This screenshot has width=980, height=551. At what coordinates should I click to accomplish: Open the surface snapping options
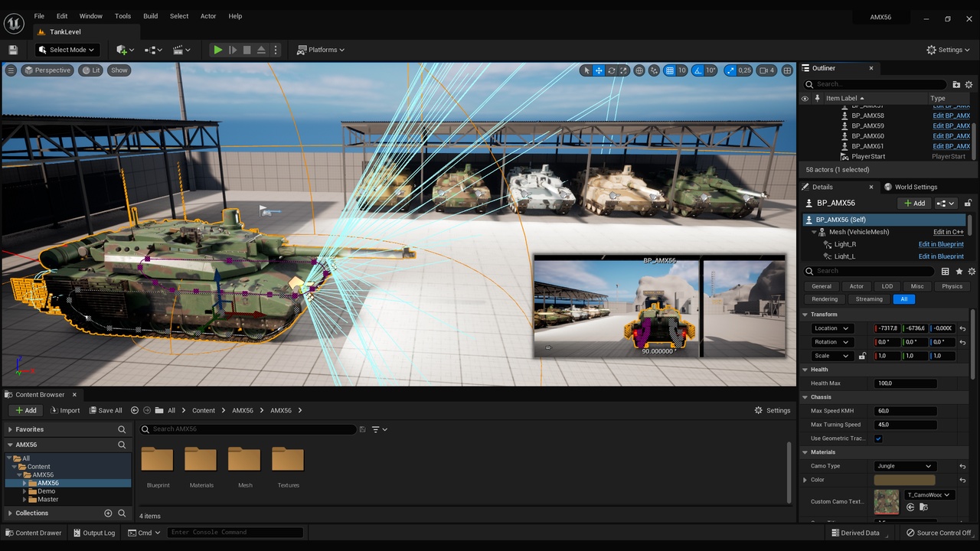point(654,70)
